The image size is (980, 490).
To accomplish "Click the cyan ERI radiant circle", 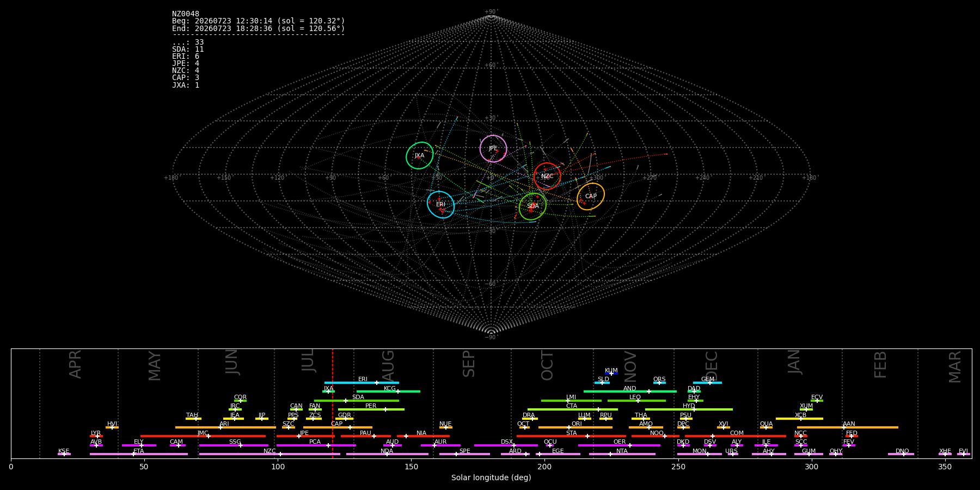I will pos(441,205).
